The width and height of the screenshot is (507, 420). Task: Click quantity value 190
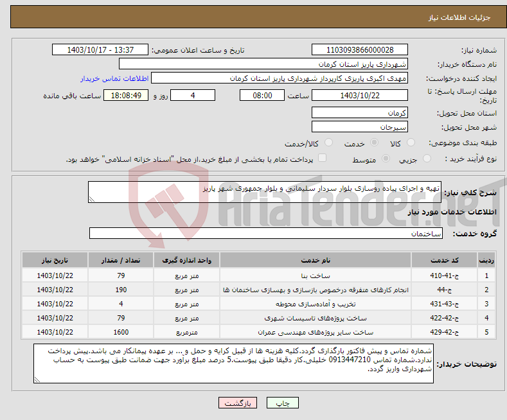click(121, 290)
